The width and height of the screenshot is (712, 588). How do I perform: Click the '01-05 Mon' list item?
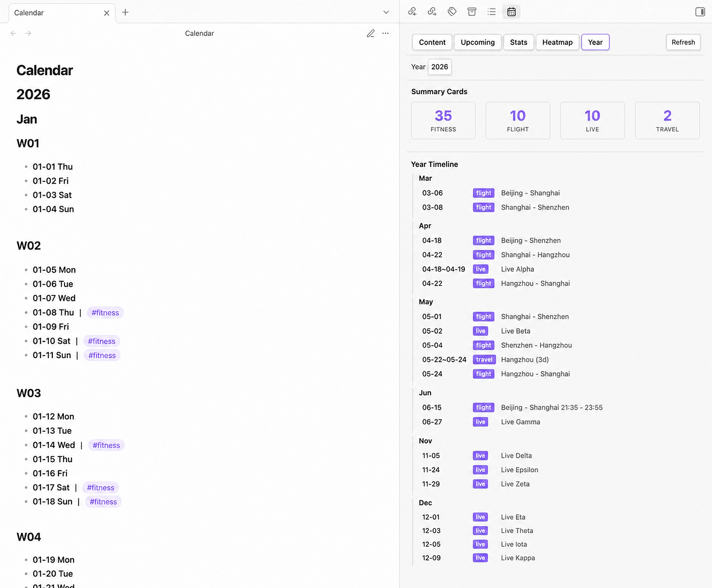[54, 270]
